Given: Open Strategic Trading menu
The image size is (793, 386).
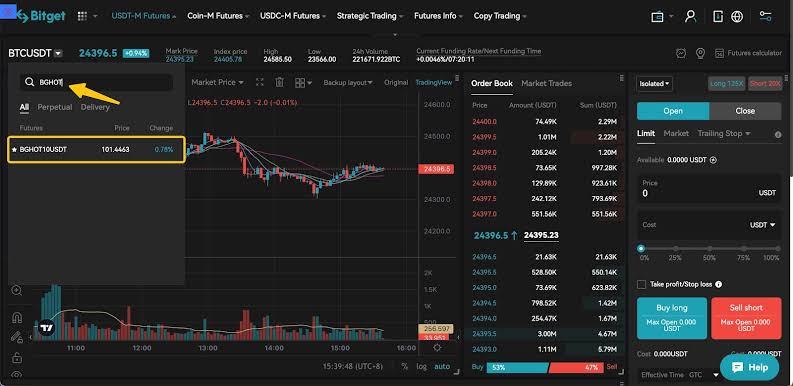Looking at the screenshot, I should coord(370,16).
